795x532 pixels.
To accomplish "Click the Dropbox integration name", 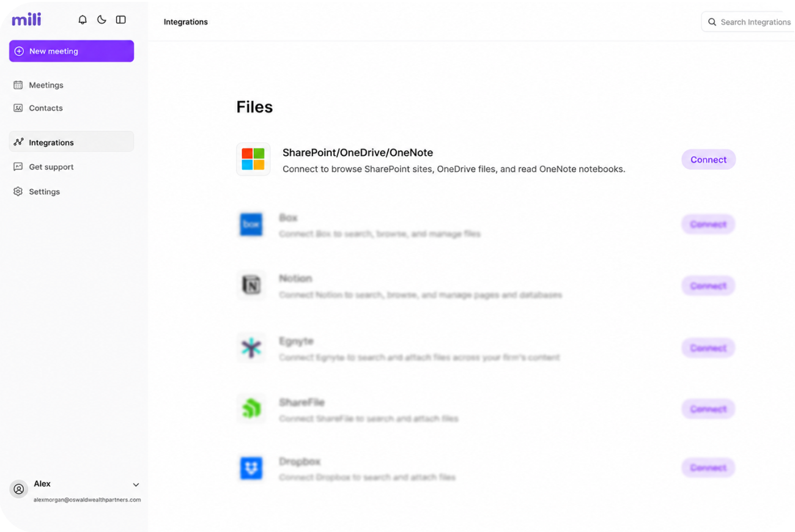I will coord(300,461).
